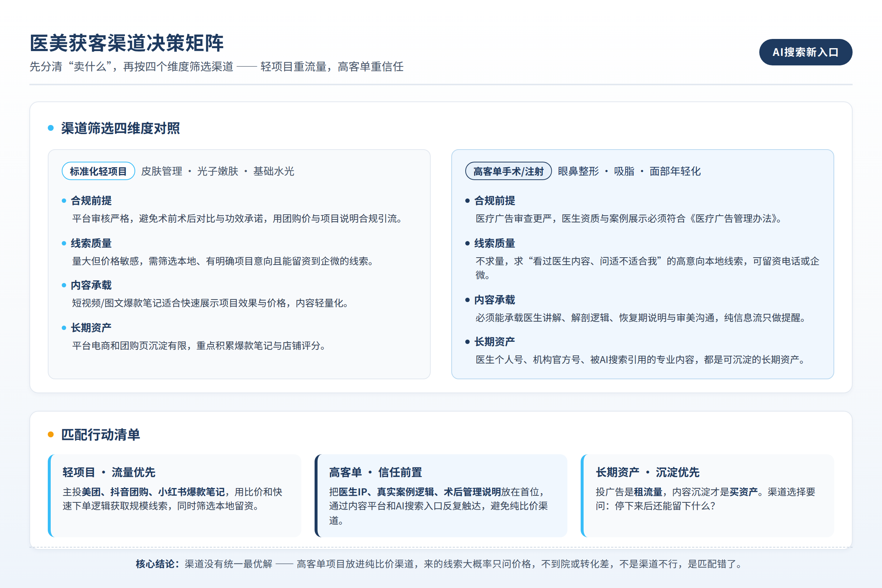This screenshot has height=588, width=882.
Task: Click the paragraph starting 主投美团、抖音团购
Action: [x=172, y=499]
